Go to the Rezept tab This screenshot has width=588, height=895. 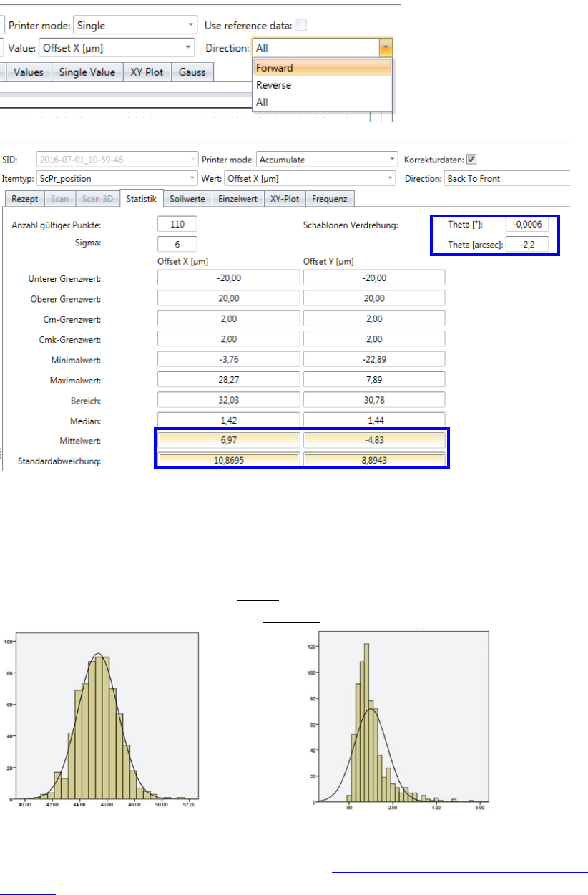24,199
